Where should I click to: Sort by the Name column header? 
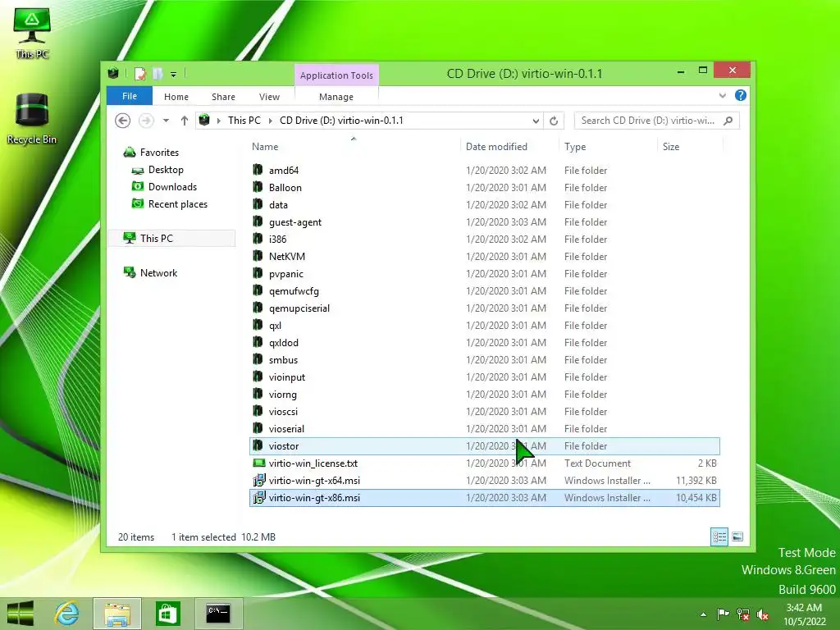[354, 146]
